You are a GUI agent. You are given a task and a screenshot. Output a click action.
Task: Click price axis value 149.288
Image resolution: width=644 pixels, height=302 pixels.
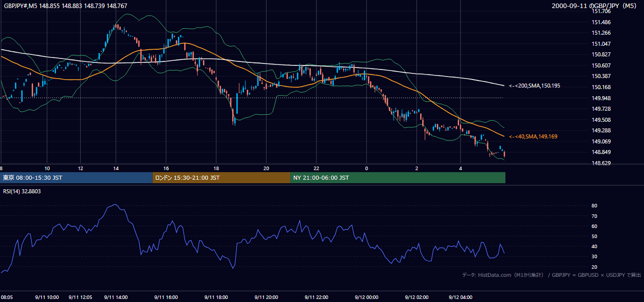tap(601, 130)
